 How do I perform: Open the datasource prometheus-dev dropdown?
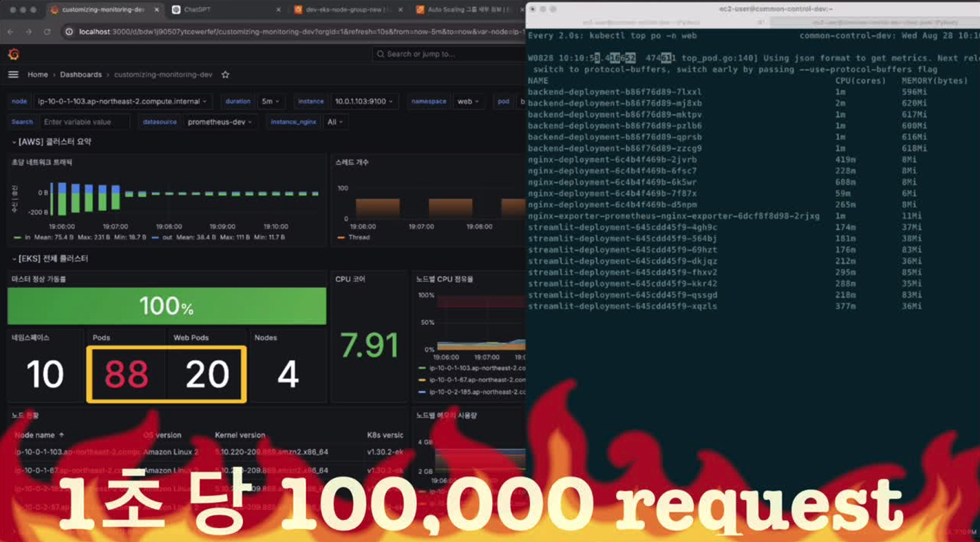[x=220, y=122]
